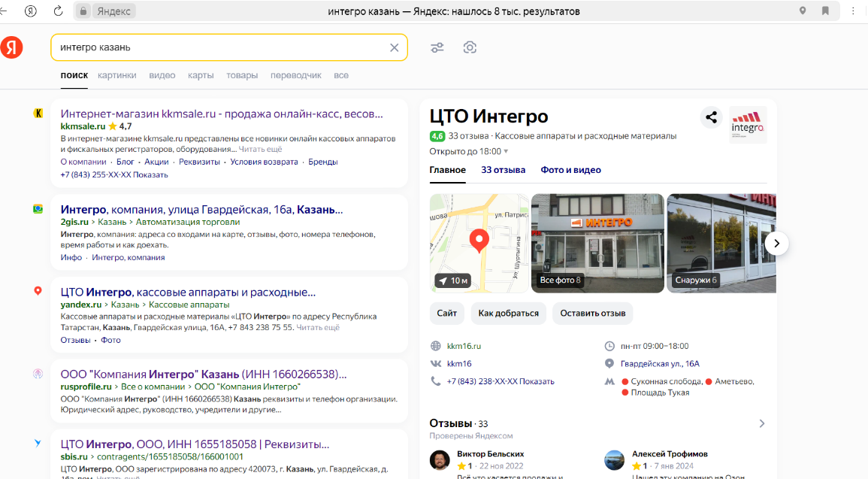The width and height of the screenshot is (868, 479).
Task: Click 'Читать ещё' in kkmsale snippet
Action: coord(260,149)
